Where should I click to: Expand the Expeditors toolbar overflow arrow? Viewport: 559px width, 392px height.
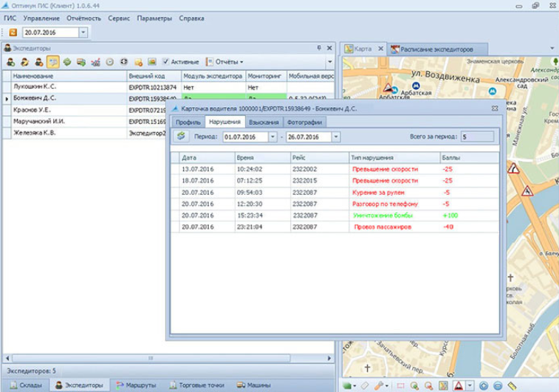click(x=330, y=62)
